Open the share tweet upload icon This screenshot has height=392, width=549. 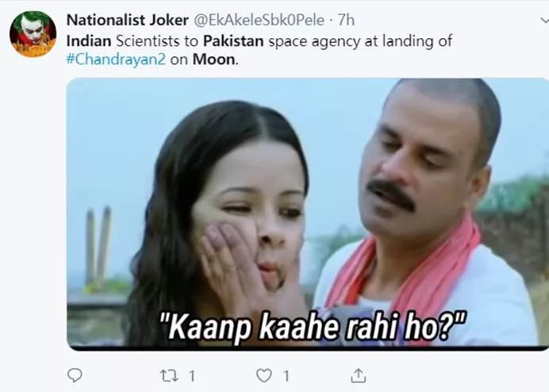[x=358, y=375]
